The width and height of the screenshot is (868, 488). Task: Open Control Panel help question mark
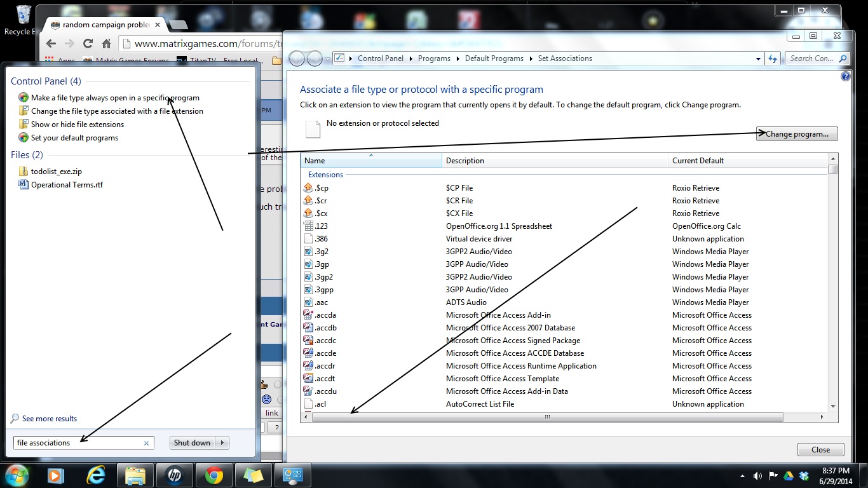[x=845, y=76]
